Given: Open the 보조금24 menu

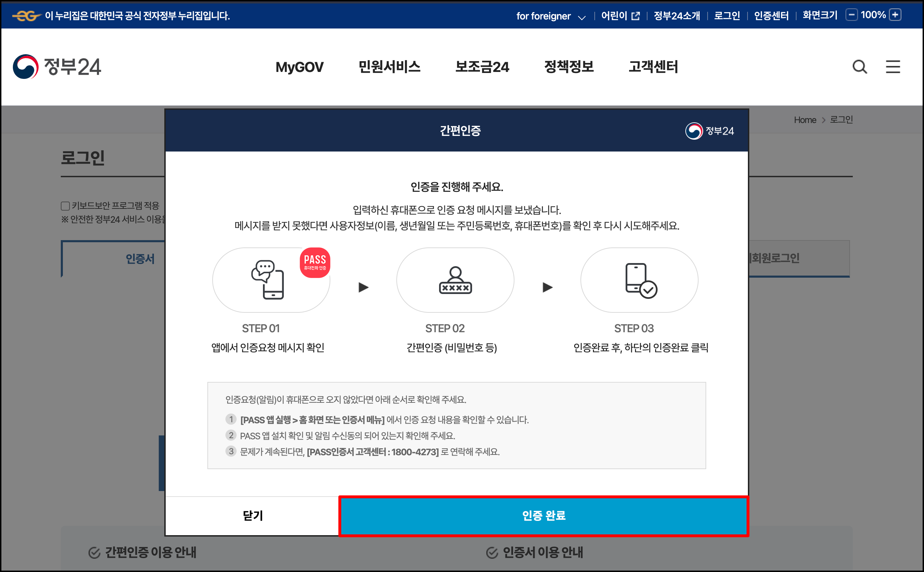Looking at the screenshot, I should 482,67.
